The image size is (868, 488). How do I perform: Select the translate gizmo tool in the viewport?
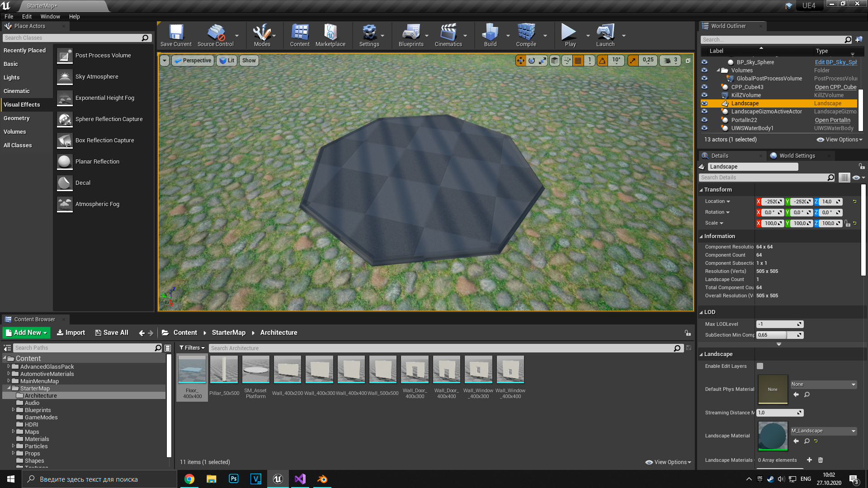[x=521, y=61]
